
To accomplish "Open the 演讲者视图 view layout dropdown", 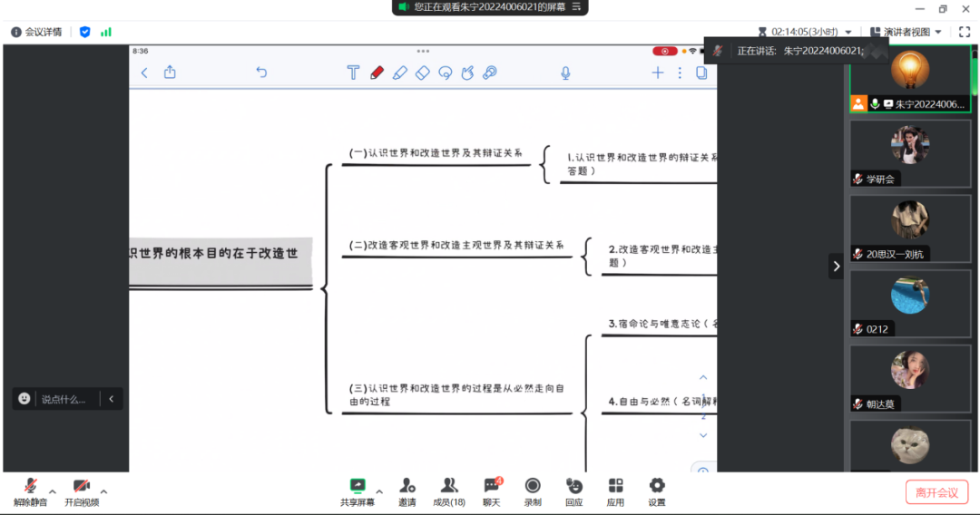I will click(906, 32).
